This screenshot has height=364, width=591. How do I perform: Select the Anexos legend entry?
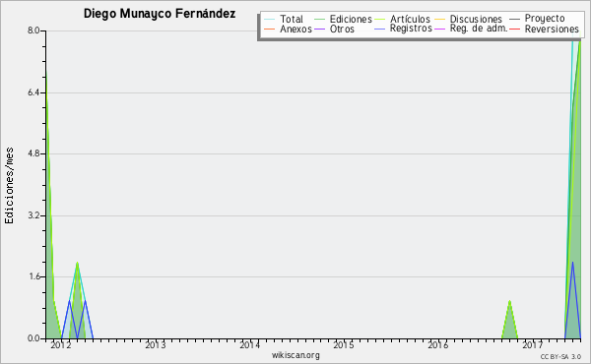[295, 29]
